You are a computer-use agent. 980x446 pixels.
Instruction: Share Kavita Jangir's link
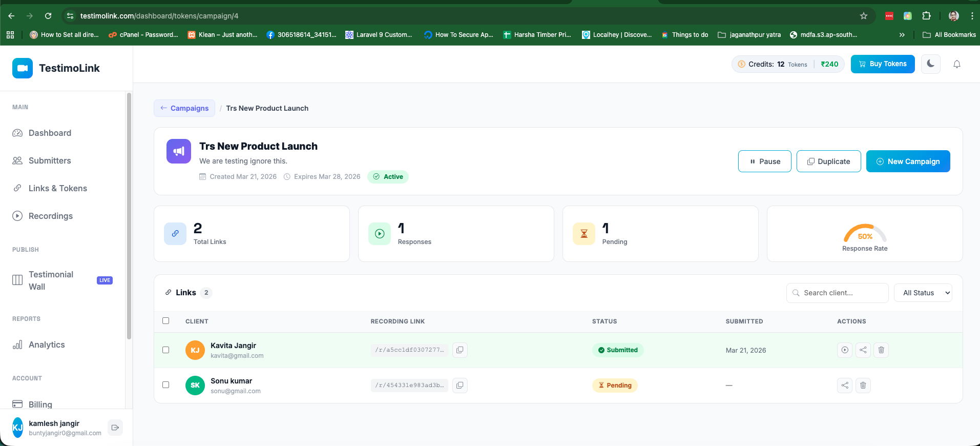click(x=863, y=350)
